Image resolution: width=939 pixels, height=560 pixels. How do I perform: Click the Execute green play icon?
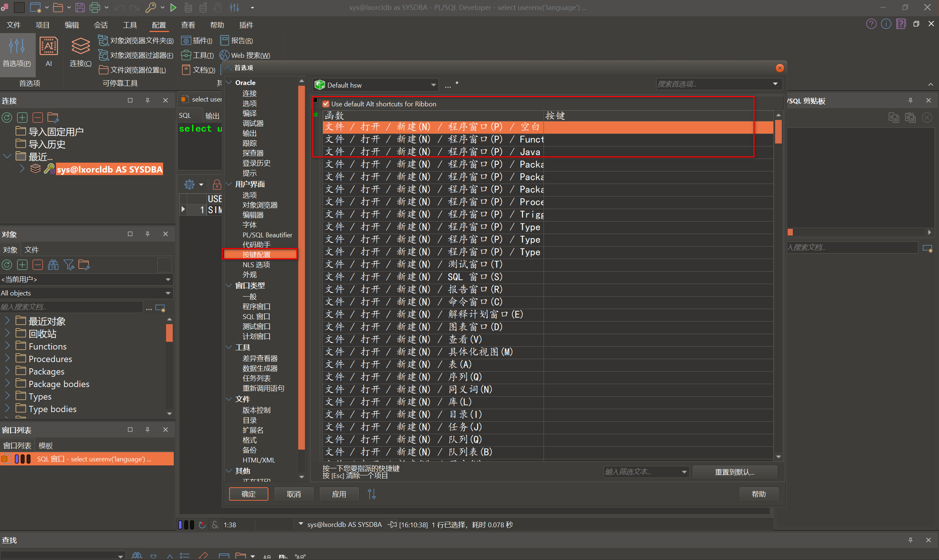173,7
